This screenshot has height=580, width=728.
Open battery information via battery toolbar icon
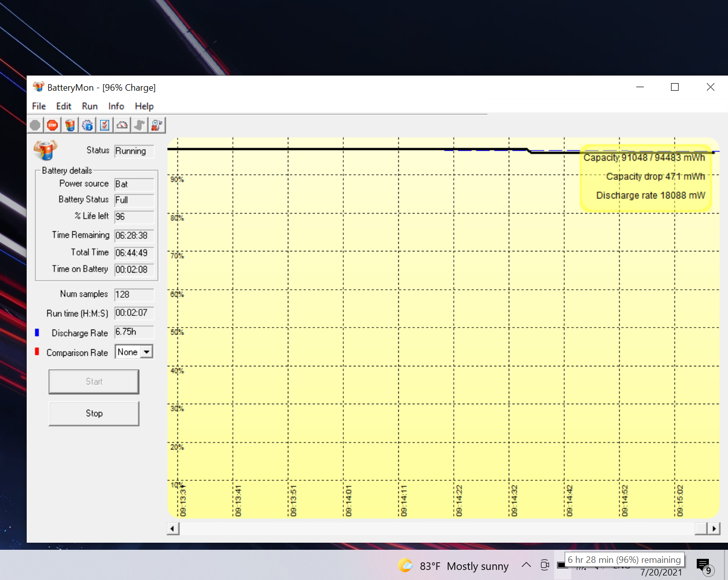pyautogui.click(x=70, y=125)
